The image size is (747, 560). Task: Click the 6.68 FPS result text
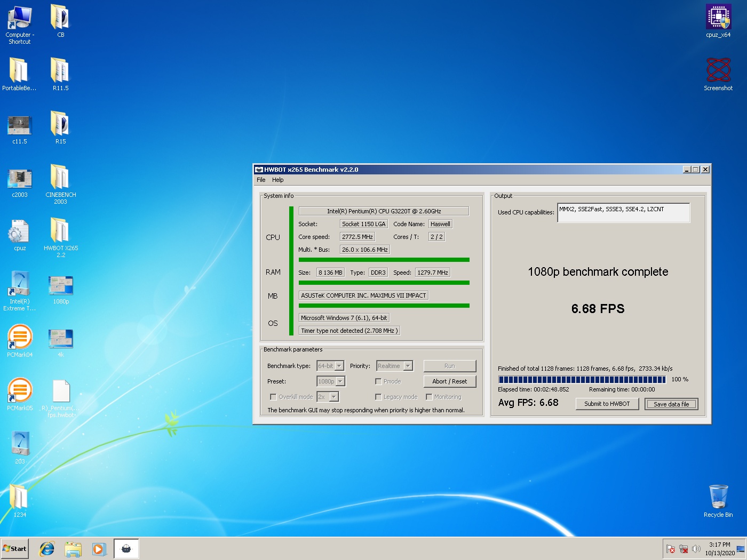[598, 309]
